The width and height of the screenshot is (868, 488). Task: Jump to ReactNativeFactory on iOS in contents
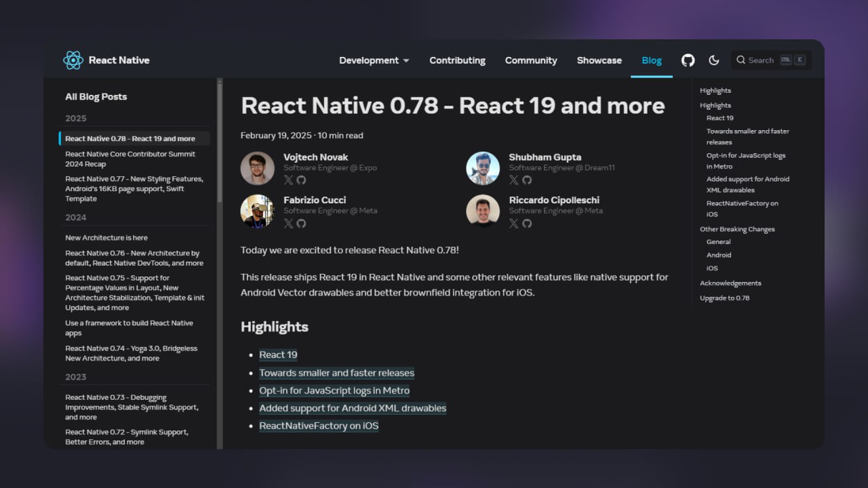coord(743,209)
